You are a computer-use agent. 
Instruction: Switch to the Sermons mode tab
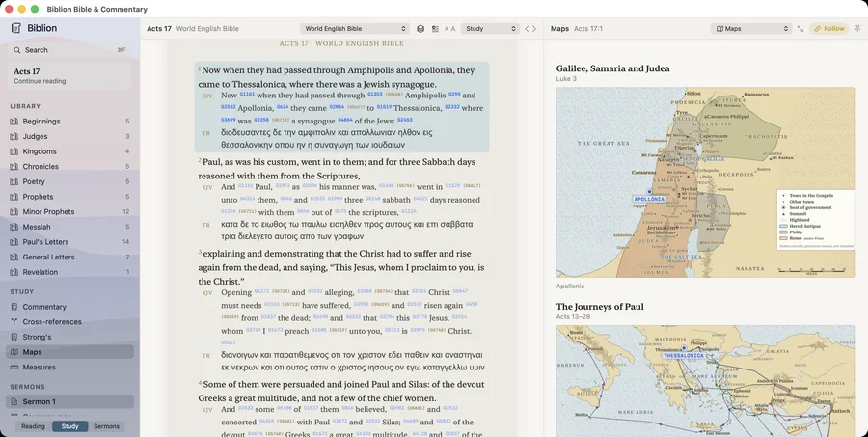(106, 426)
